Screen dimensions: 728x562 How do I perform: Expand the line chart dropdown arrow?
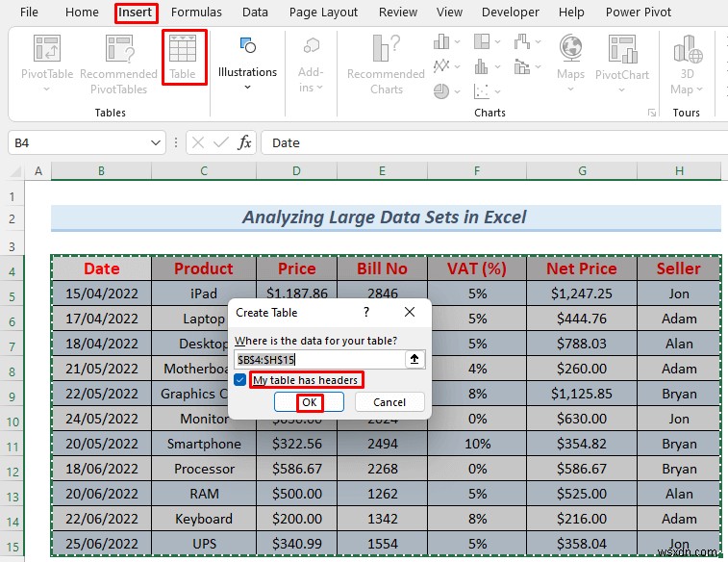tap(458, 66)
